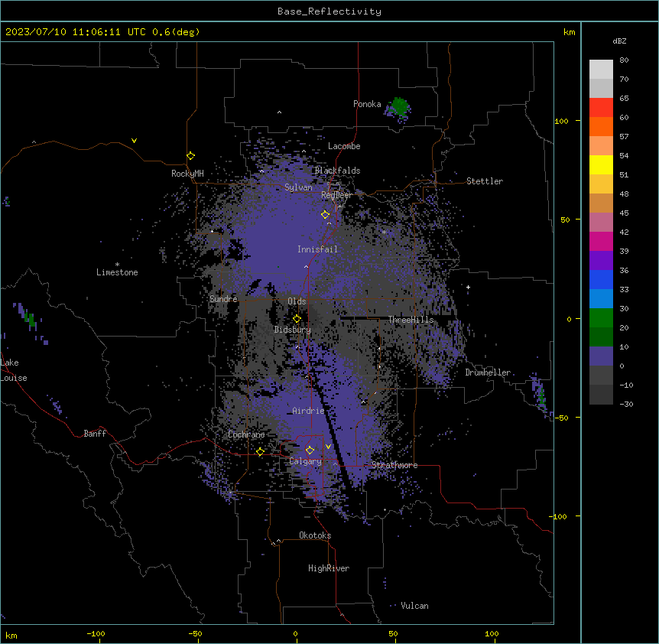The image size is (659, 644).
Task: Select the ThreeHills label
Action: (411, 320)
